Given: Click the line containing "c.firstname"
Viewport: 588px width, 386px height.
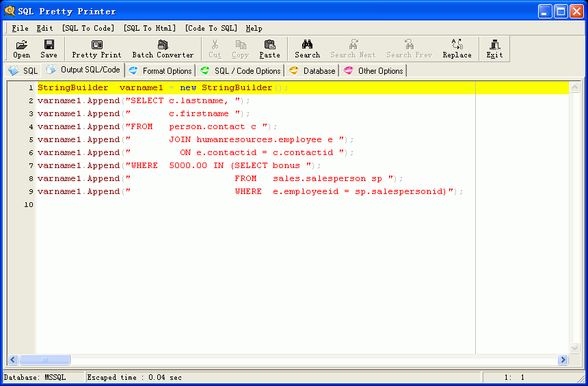Looking at the screenshot, I should point(144,113).
